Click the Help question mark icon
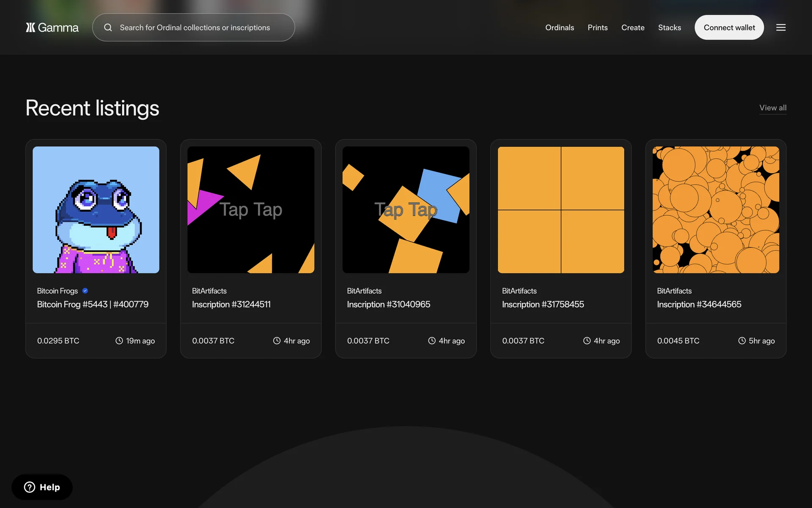Viewport: 812px width, 508px height. tap(30, 487)
